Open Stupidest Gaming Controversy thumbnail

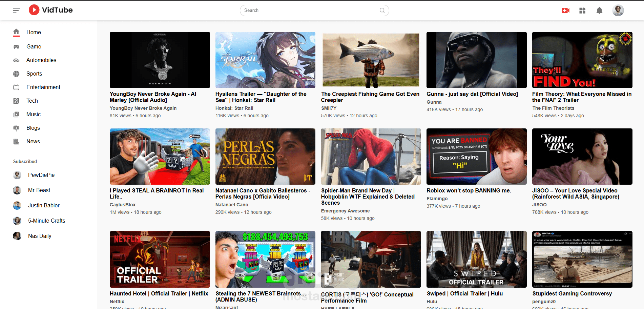tap(582, 259)
